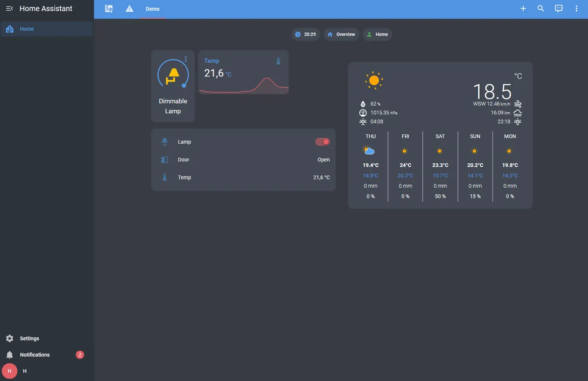Screen dimensions: 588x381
Task: Toggle the Lamp switch off
Action: click(322, 142)
